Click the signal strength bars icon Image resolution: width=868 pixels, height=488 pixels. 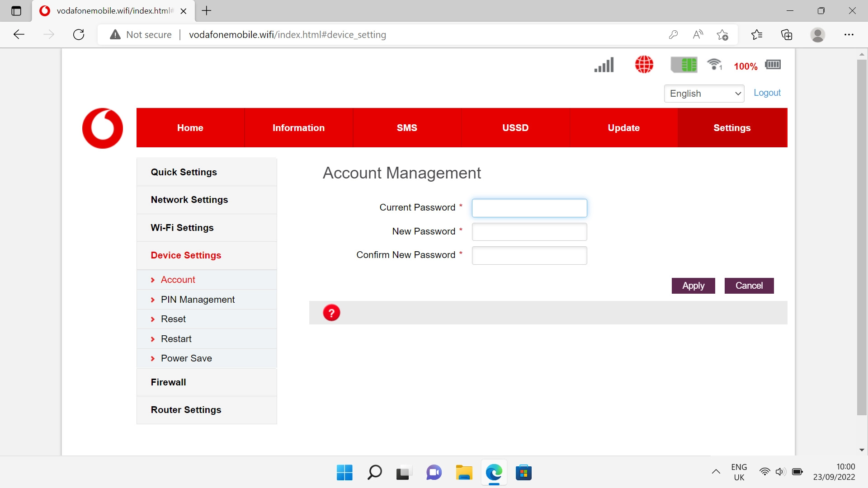pos(604,65)
